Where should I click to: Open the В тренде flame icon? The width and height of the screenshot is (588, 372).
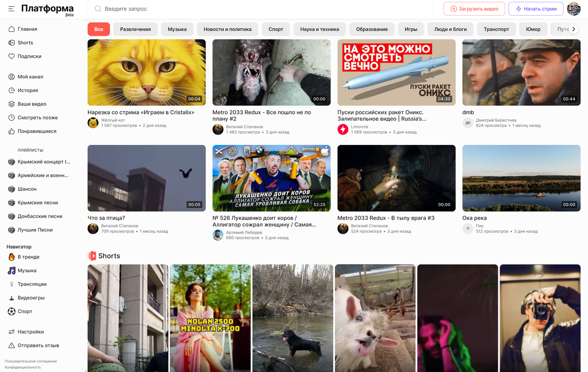pyautogui.click(x=12, y=257)
